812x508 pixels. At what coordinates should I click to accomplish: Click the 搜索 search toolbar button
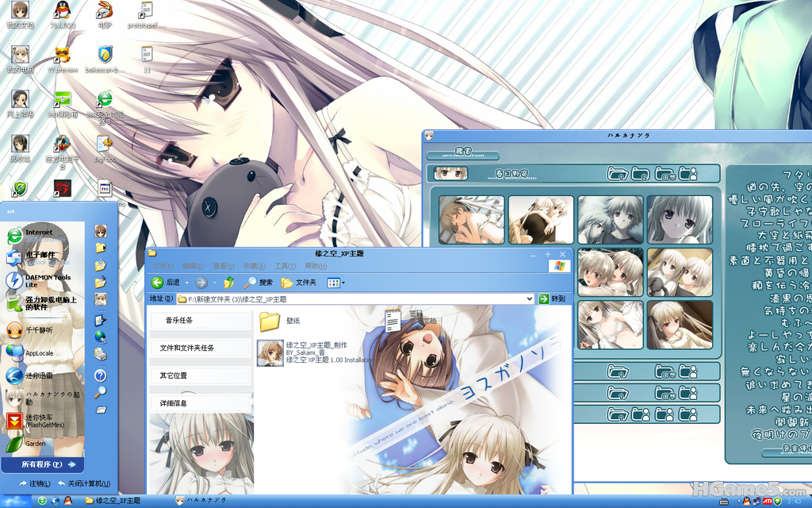click(x=258, y=283)
